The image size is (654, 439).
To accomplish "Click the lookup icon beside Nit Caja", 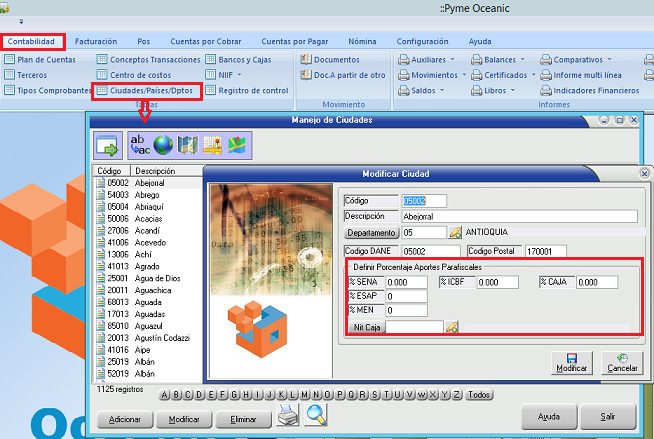I will 452,326.
